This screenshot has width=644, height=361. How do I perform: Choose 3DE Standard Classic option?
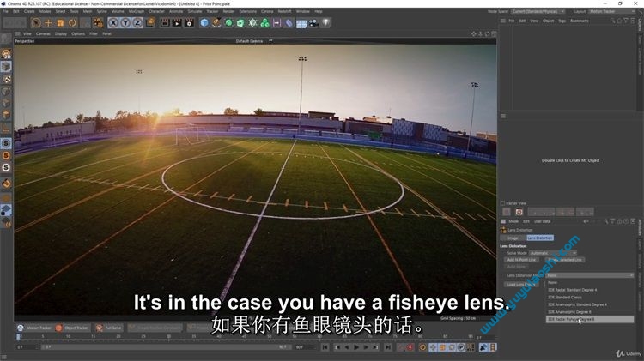click(590, 298)
